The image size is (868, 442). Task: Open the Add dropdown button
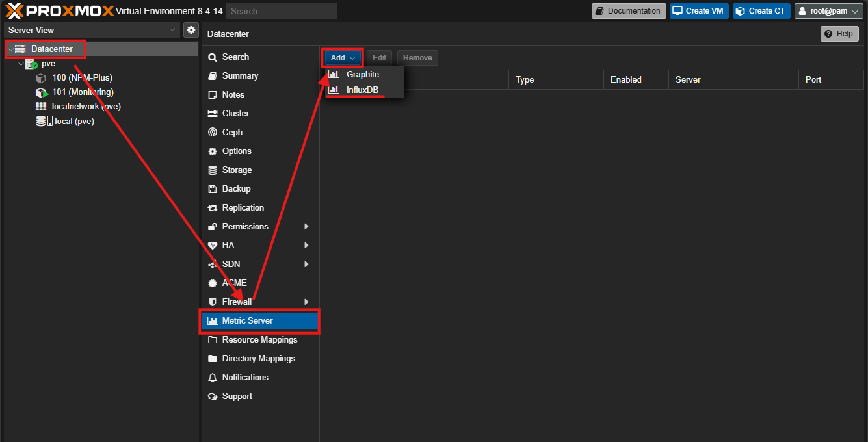tap(343, 58)
